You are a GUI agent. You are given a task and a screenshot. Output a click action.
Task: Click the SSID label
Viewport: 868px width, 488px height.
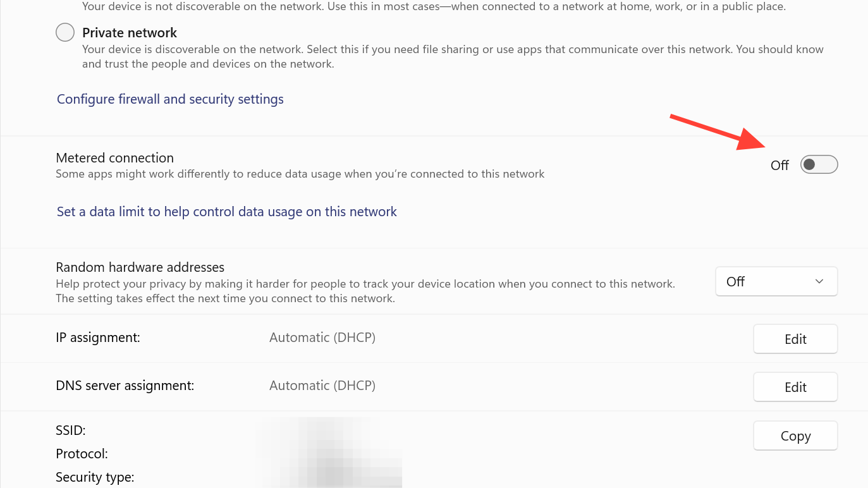tap(71, 430)
